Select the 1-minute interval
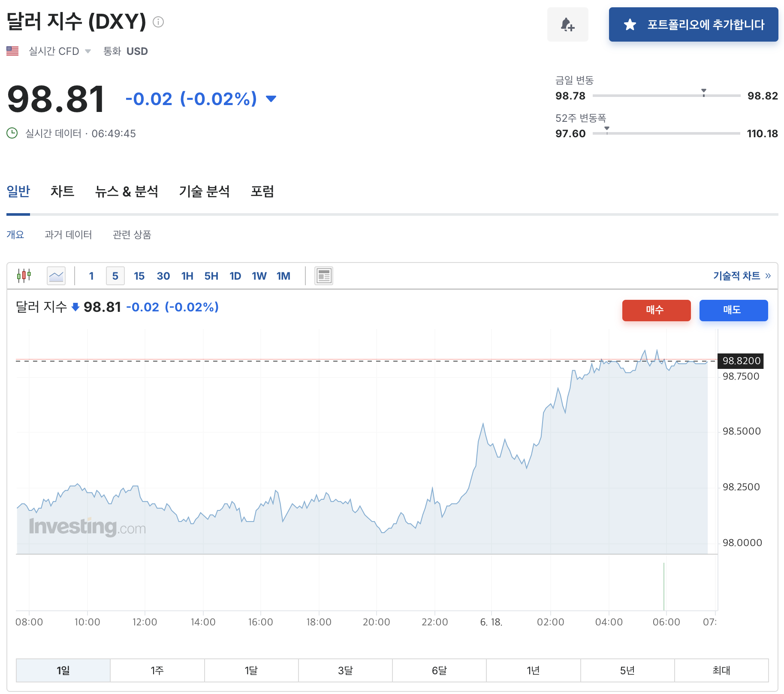The height and width of the screenshot is (694, 784). tap(91, 276)
